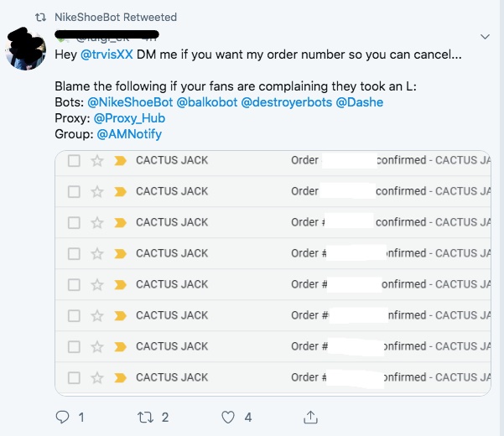Check the first CACTUS JACK email checkbox

[x=74, y=160]
